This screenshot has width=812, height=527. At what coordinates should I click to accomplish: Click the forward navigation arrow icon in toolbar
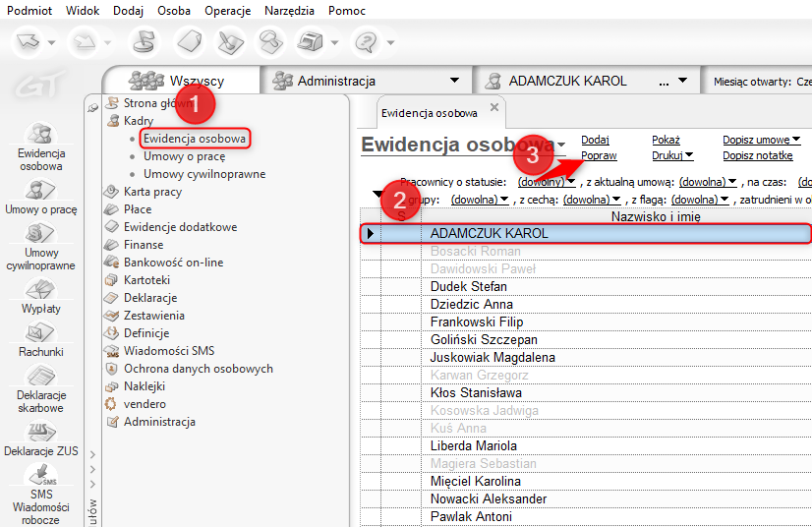[85, 42]
